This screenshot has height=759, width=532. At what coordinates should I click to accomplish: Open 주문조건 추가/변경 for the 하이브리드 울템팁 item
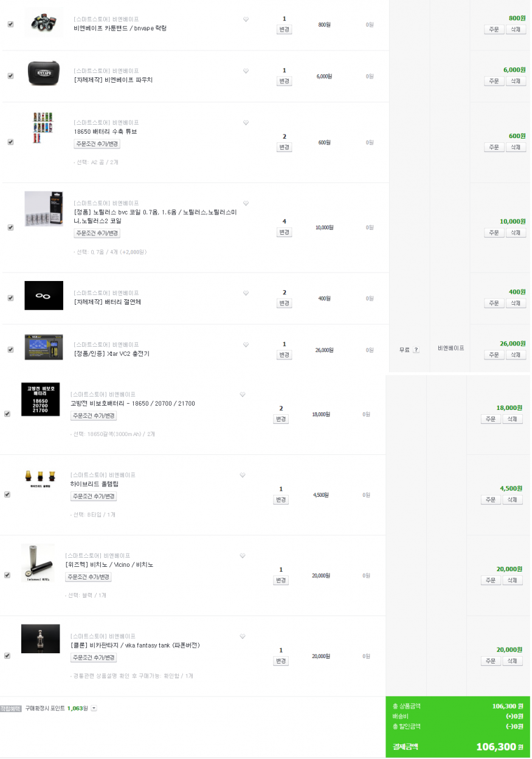(94, 496)
